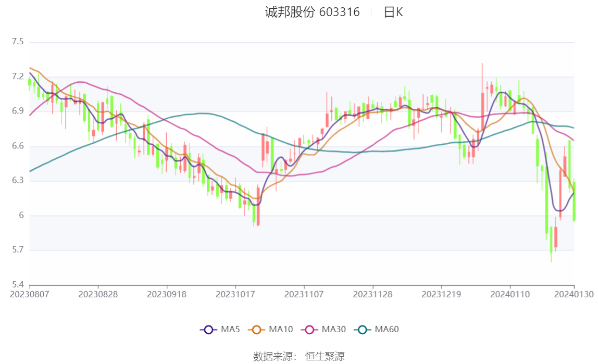The height and width of the screenshot is (364, 598).
Task: Select the 20231017 date tick label
Action: pyautogui.click(x=235, y=294)
